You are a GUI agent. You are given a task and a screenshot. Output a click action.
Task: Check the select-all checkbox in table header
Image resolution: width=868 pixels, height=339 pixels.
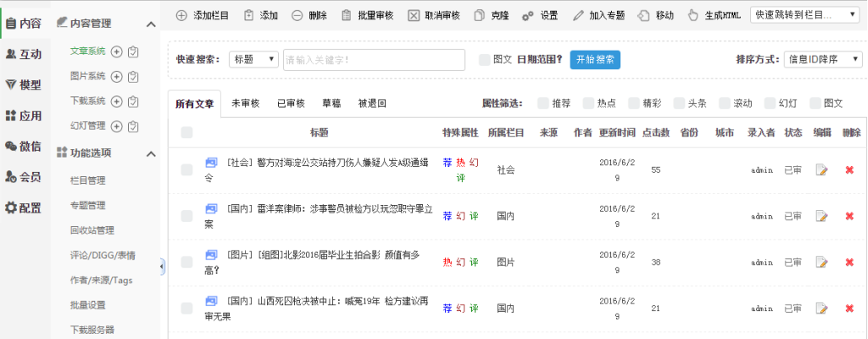pyautogui.click(x=186, y=132)
